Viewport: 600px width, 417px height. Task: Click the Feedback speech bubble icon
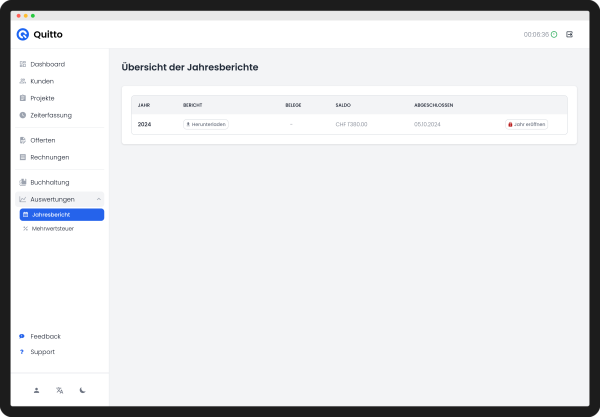[x=22, y=337]
